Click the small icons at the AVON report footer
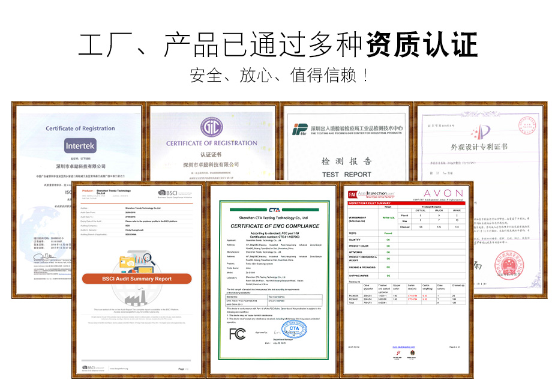The height and width of the screenshot is (392, 558). pos(404,355)
